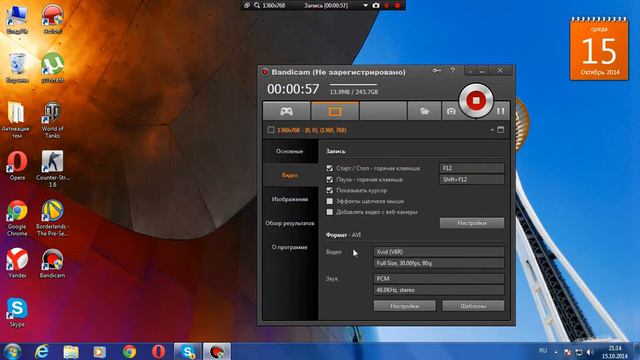Open World of Tanks desktop shortcut
This screenshot has width=640, height=360.
pyautogui.click(x=52, y=120)
